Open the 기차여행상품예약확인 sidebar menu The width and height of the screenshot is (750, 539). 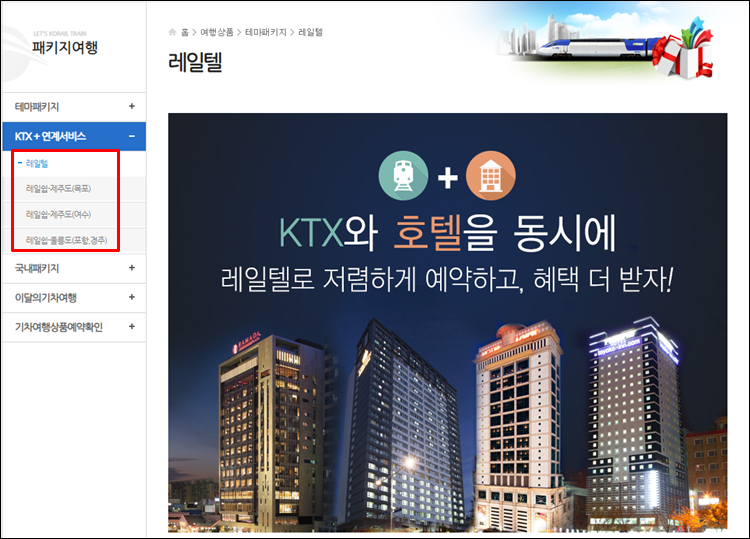coord(74,327)
